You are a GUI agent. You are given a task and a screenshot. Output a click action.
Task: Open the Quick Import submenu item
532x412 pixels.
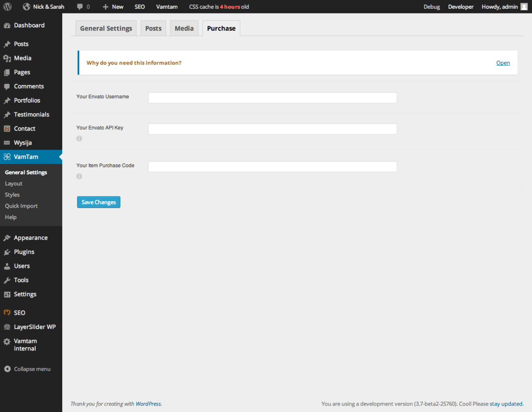(21, 206)
